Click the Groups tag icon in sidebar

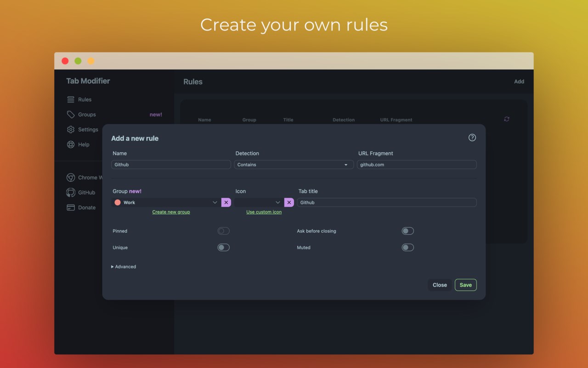click(71, 115)
